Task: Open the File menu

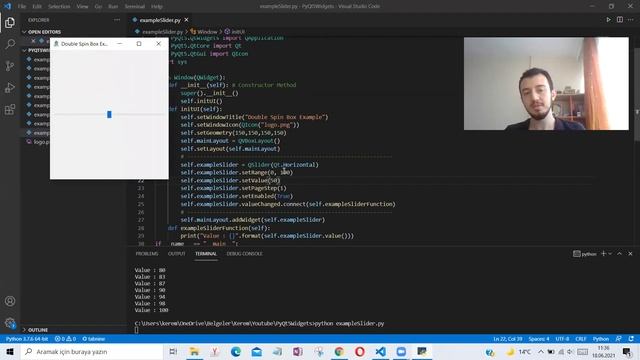Action: coord(22,7)
